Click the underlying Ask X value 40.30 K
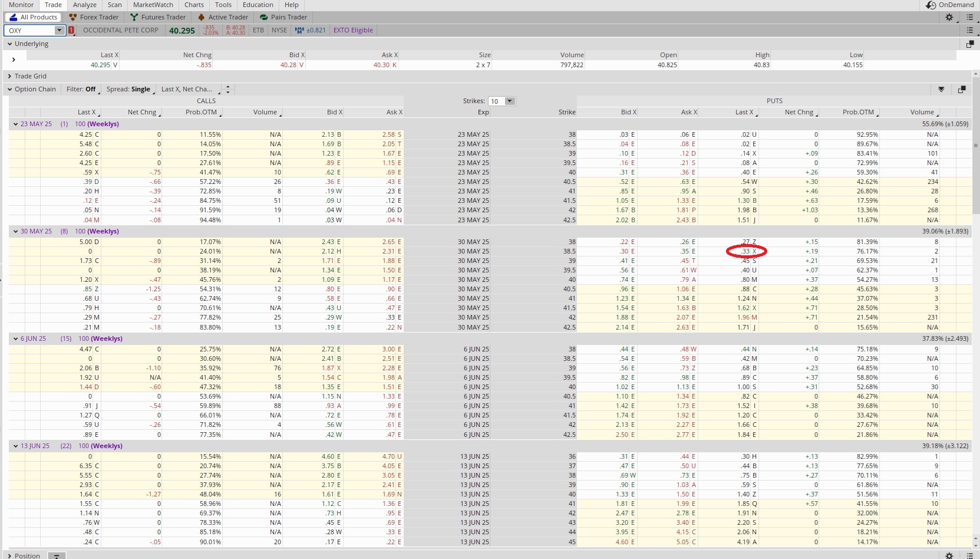 [385, 65]
